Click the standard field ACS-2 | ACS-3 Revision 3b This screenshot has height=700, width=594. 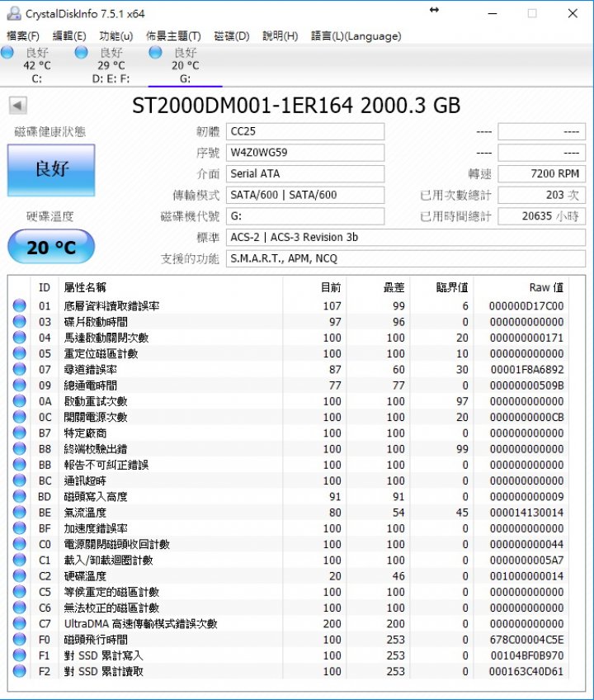tap(406, 238)
